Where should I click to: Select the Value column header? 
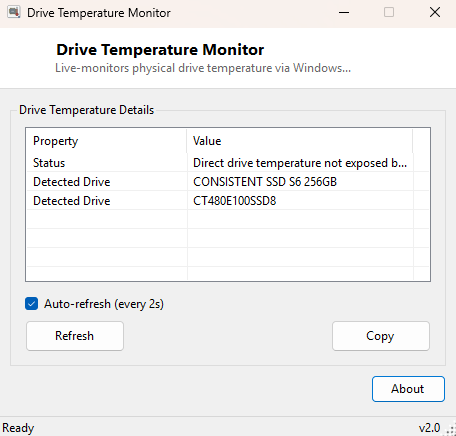point(300,141)
